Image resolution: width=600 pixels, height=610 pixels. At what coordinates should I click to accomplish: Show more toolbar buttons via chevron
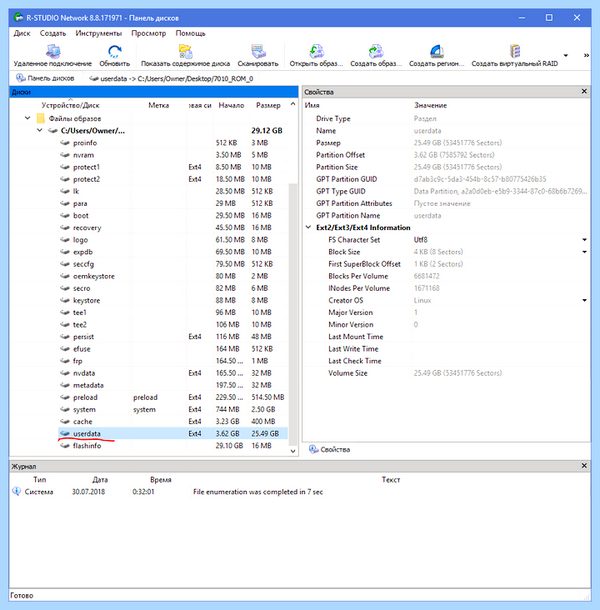[x=586, y=55]
